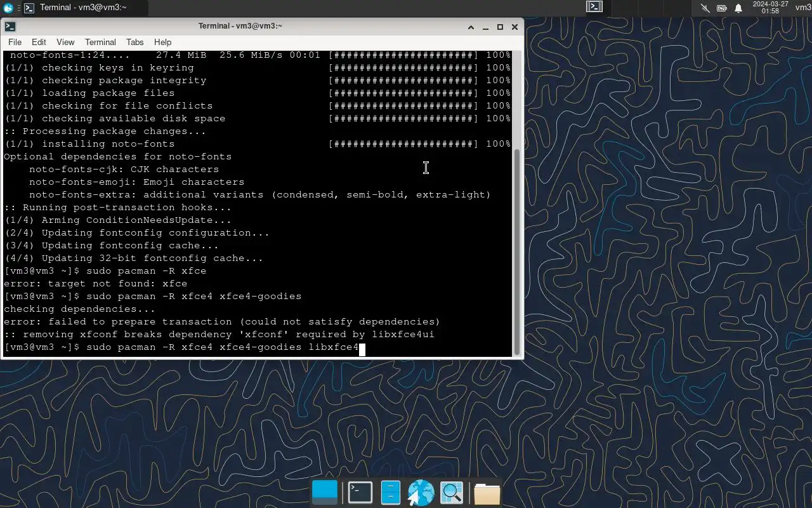Click the Terminal window title text
Image resolution: width=812 pixels, height=508 pixels.
pos(240,26)
